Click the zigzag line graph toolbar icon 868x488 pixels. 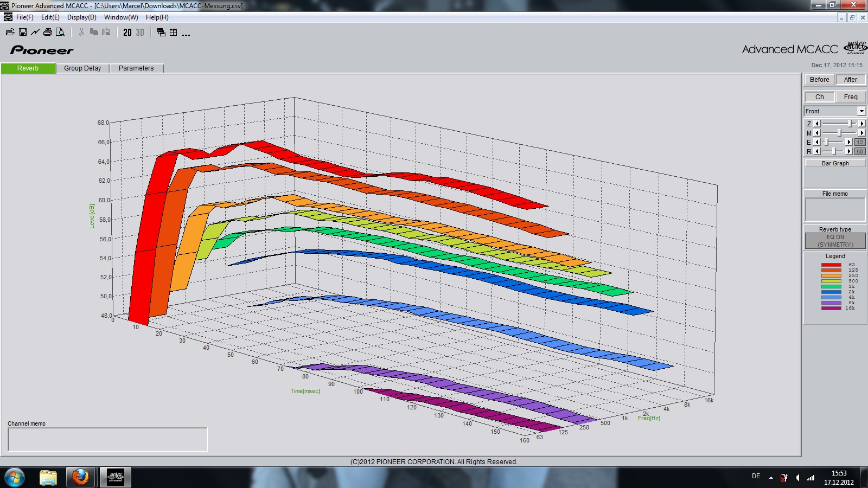click(35, 33)
